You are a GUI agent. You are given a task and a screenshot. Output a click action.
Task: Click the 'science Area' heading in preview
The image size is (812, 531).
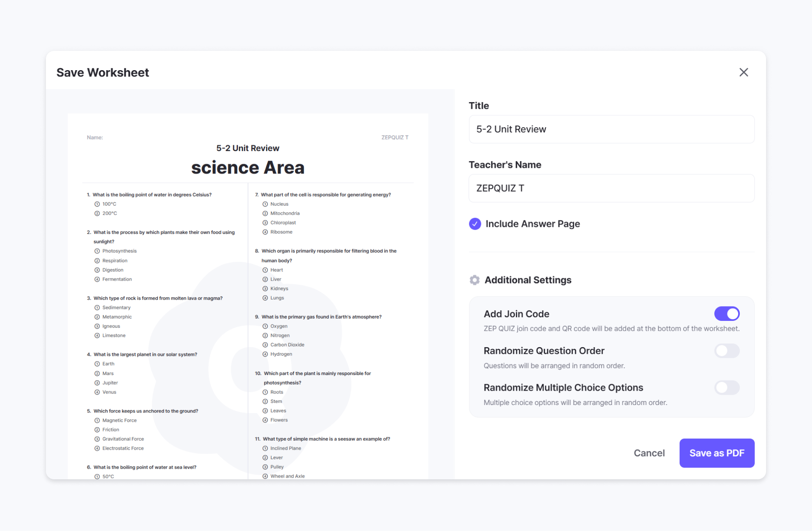click(248, 167)
